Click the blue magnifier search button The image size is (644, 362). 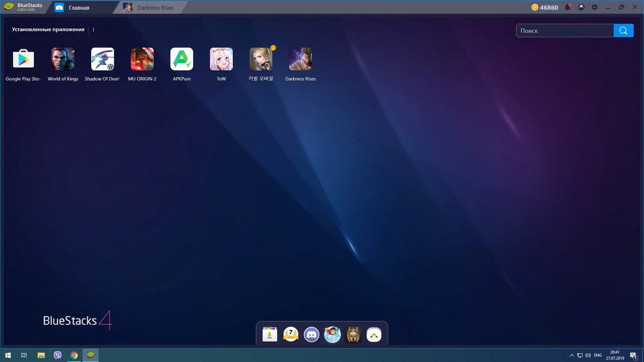click(623, 31)
